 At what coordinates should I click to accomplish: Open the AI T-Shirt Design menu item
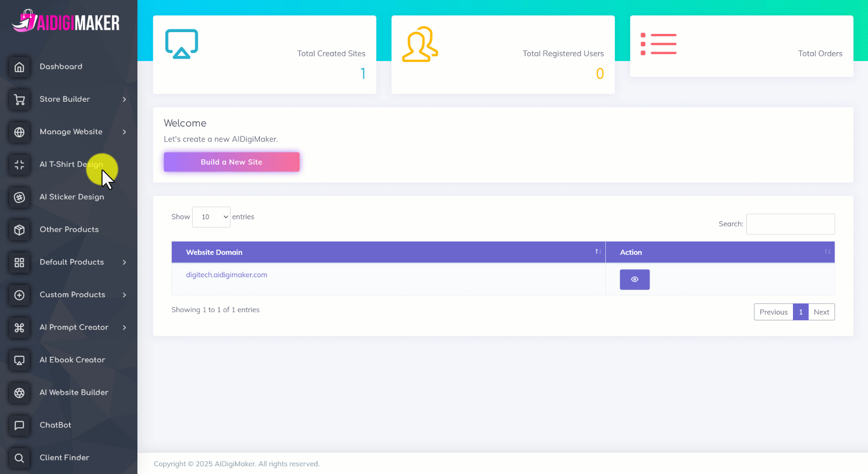pos(71,164)
